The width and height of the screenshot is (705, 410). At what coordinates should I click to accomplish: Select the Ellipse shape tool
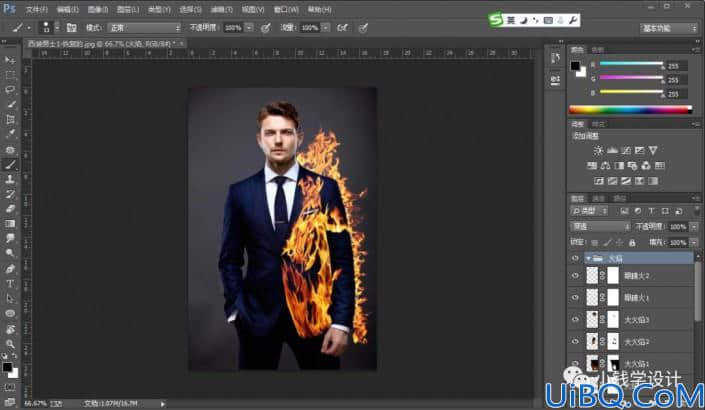[10, 313]
